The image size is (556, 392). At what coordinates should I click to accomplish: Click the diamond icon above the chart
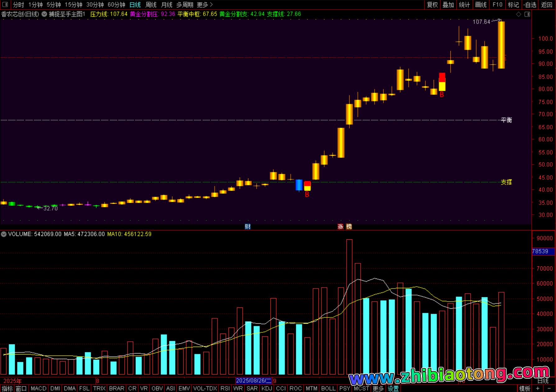point(518,14)
